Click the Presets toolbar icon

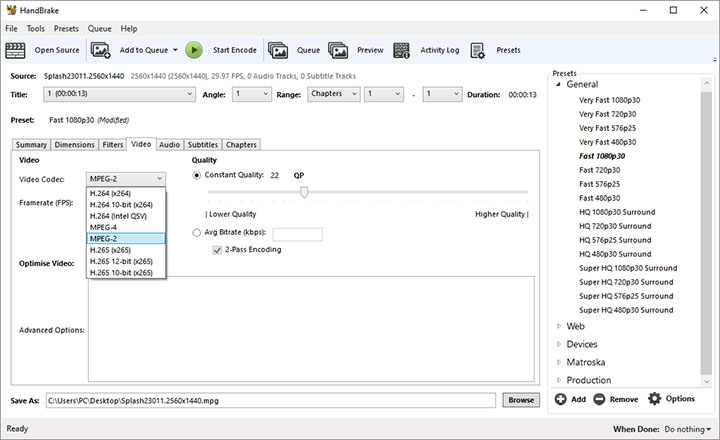tap(478, 49)
